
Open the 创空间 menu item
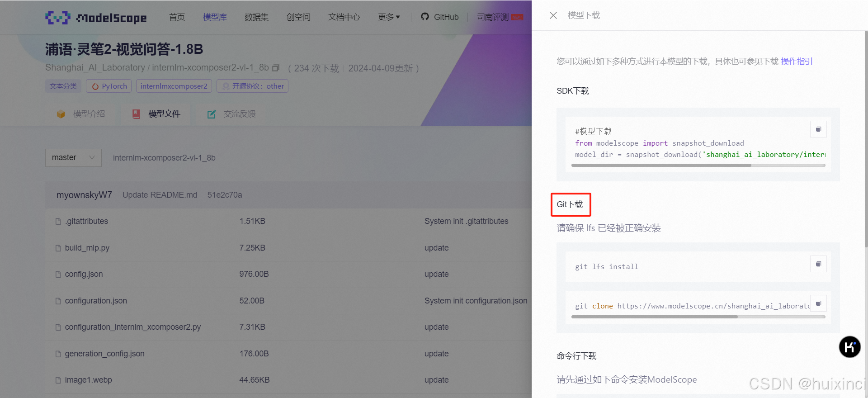pyautogui.click(x=298, y=17)
